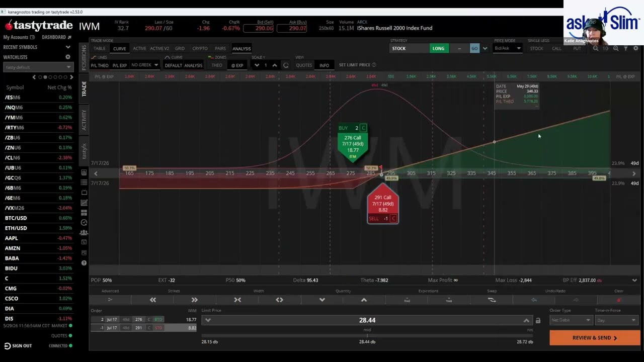Click the Advanced order options icon

coord(110,300)
